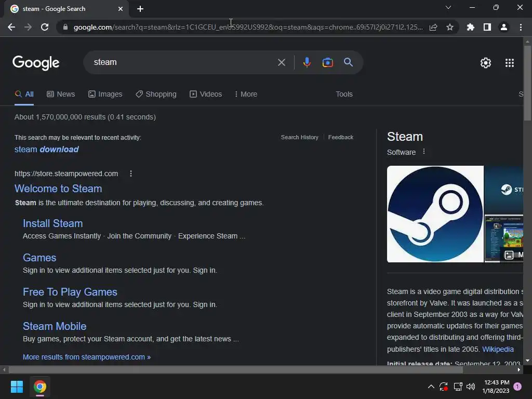
Task: Start a search by voice
Action: click(307, 62)
